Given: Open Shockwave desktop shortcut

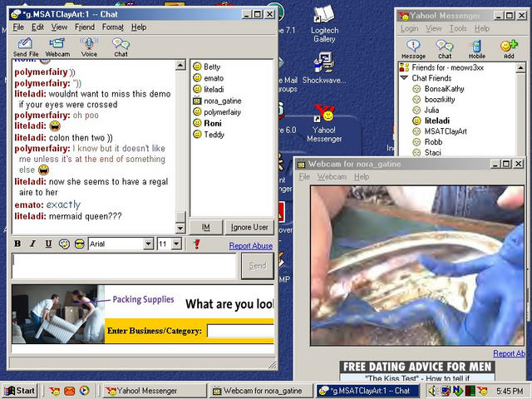Looking at the screenshot, I should click(324, 68).
